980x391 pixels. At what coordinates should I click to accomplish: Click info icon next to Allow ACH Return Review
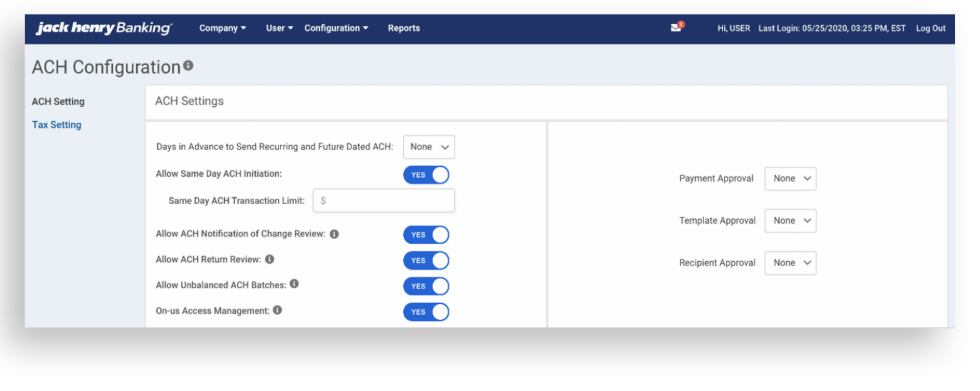pyautogui.click(x=270, y=259)
